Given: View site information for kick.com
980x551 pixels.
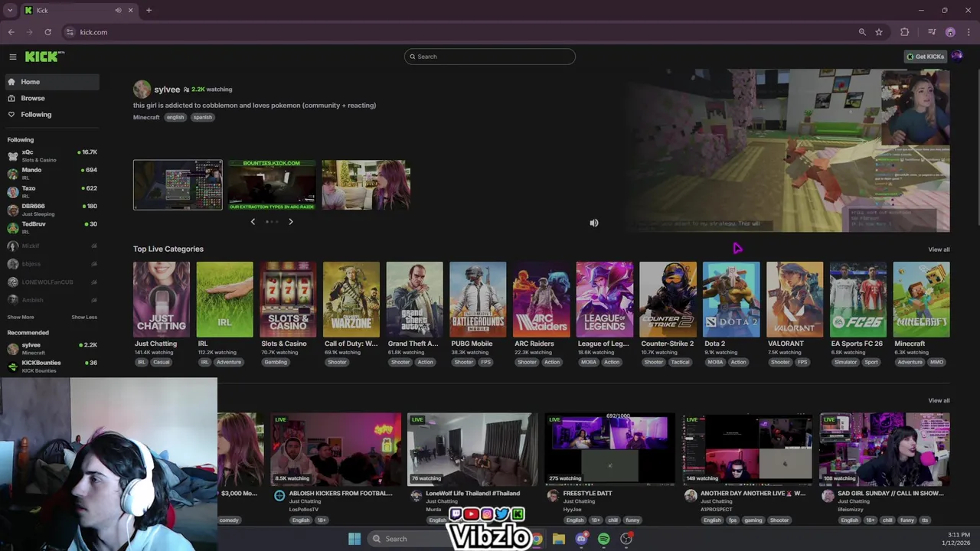Looking at the screenshot, I should point(70,32).
